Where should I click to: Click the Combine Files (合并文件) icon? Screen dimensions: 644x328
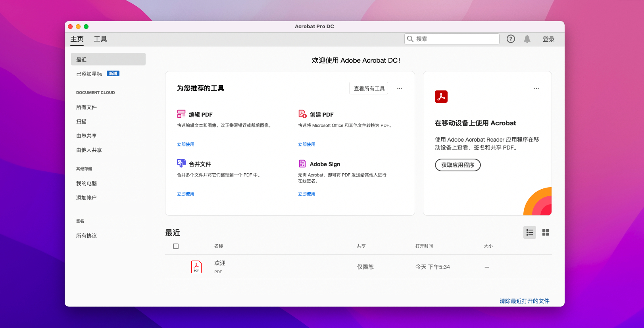pos(181,163)
